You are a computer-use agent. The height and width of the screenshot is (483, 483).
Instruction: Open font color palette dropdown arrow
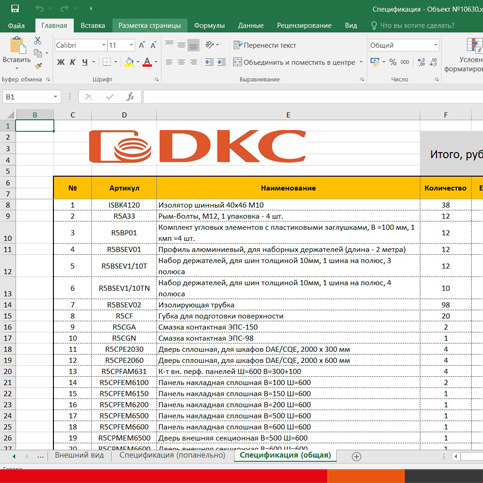tap(156, 62)
